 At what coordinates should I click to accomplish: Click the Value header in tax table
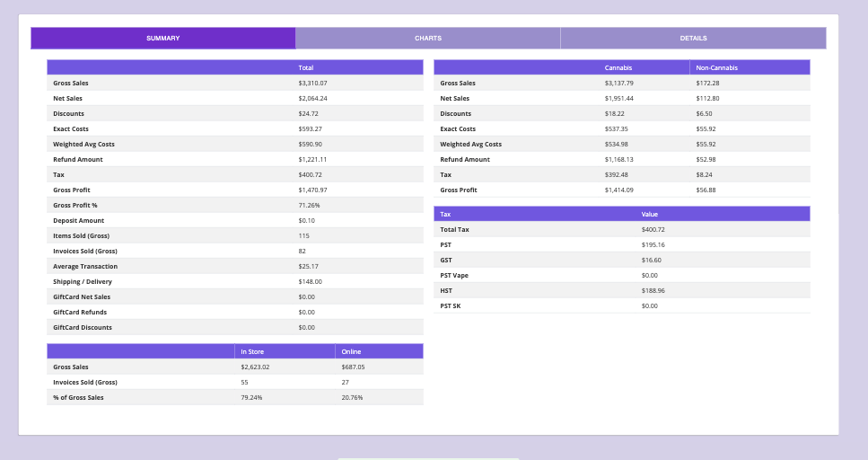tap(650, 214)
